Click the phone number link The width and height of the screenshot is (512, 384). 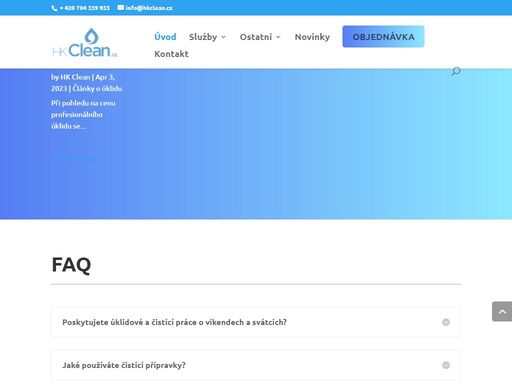click(x=85, y=8)
